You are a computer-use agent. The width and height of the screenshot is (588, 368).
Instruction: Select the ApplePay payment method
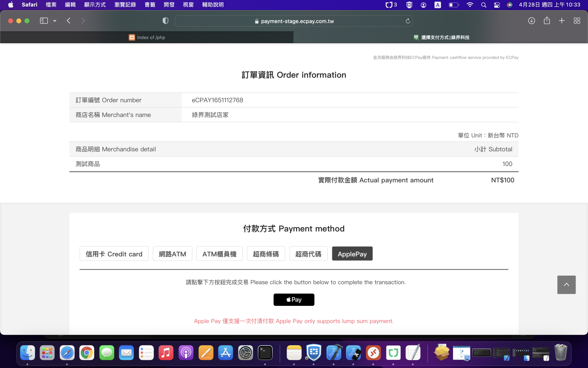(352, 254)
